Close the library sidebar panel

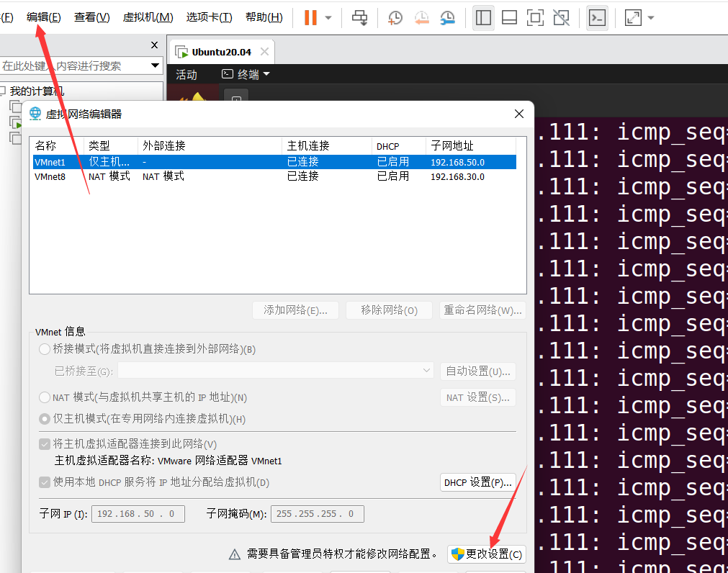pyautogui.click(x=155, y=45)
